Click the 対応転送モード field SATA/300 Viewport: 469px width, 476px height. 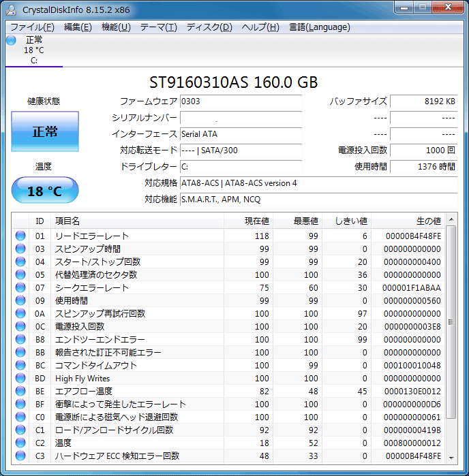(241, 150)
